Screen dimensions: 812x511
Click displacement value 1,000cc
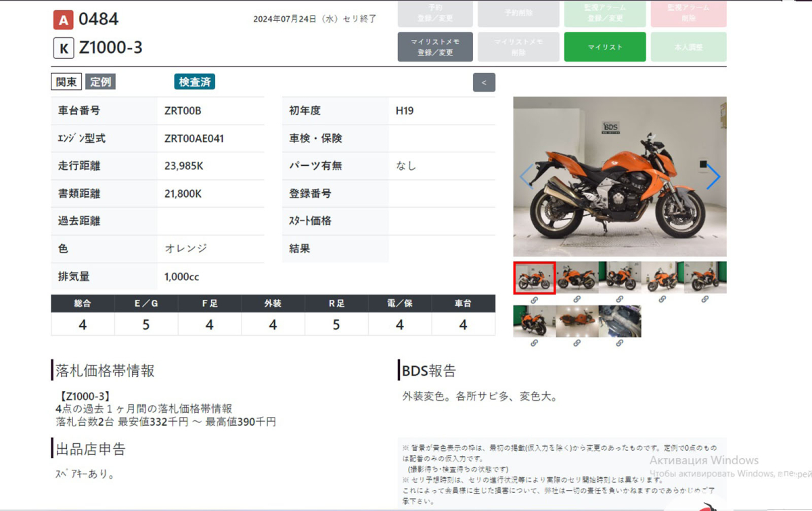coord(181,277)
